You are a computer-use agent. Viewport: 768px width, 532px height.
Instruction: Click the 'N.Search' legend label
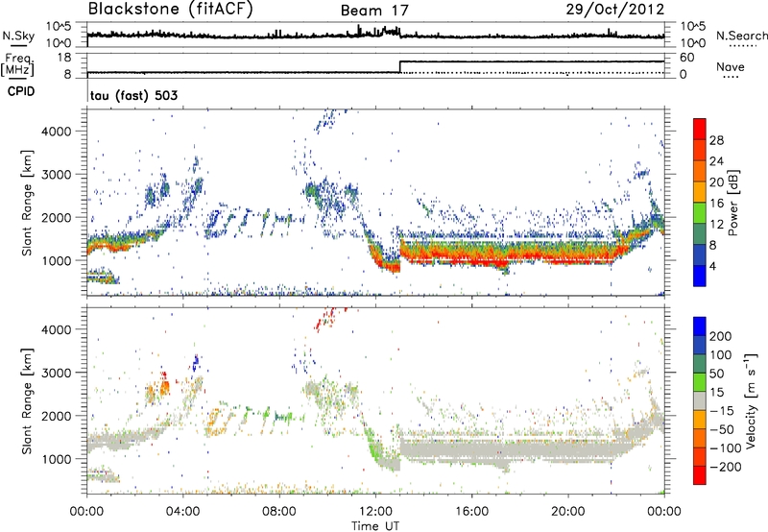click(741, 36)
